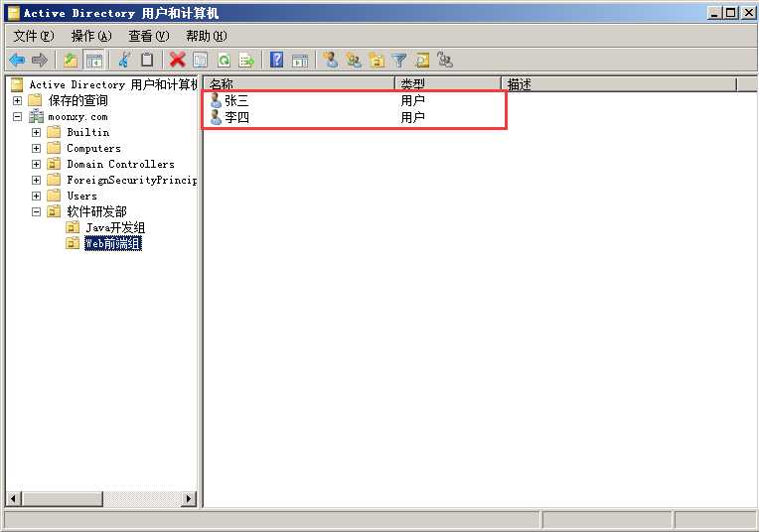759x532 pixels.
Task: Expand the Computers container
Action: point(37,148)
